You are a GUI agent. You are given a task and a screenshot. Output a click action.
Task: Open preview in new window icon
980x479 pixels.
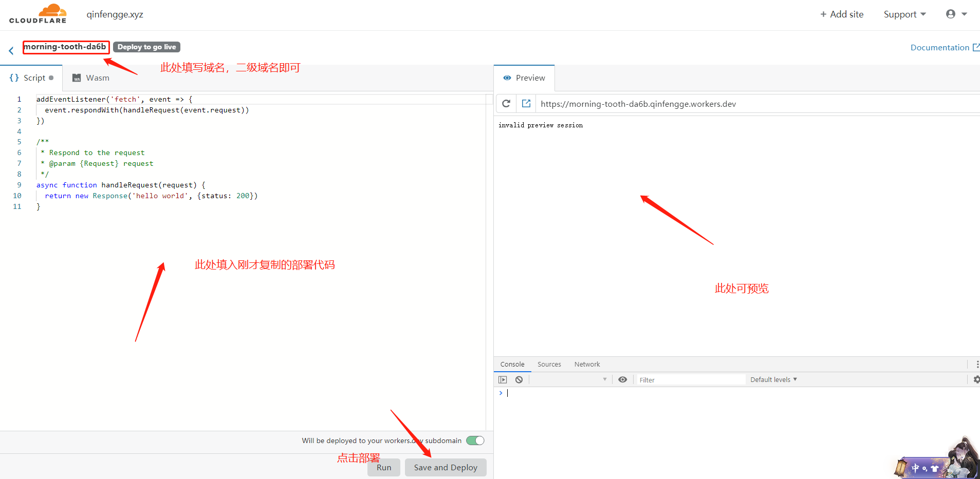pos(526,104)
